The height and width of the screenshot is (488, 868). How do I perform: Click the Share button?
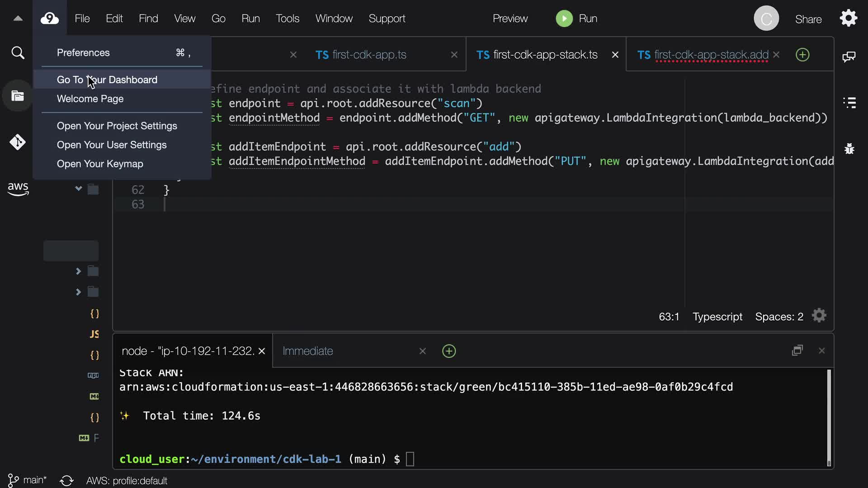coord(808,19)
